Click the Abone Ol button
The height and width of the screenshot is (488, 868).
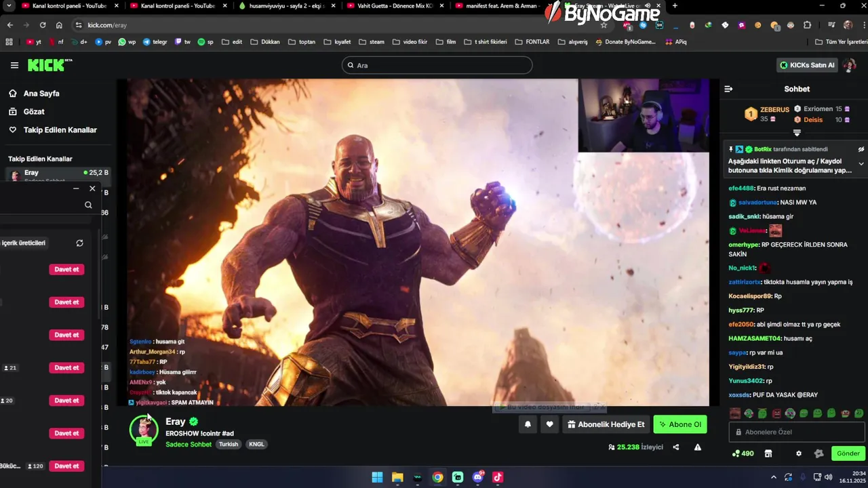pos(680,424)
